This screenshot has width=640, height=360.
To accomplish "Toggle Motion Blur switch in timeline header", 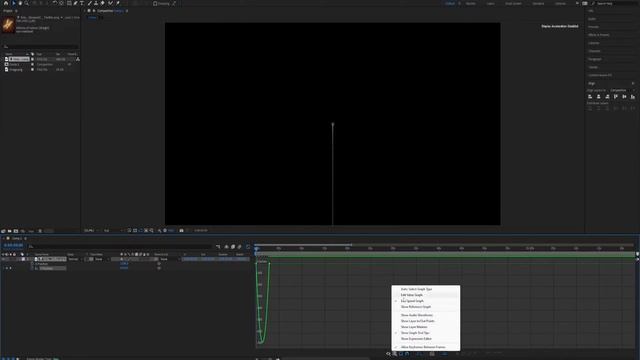I will 240,247.
